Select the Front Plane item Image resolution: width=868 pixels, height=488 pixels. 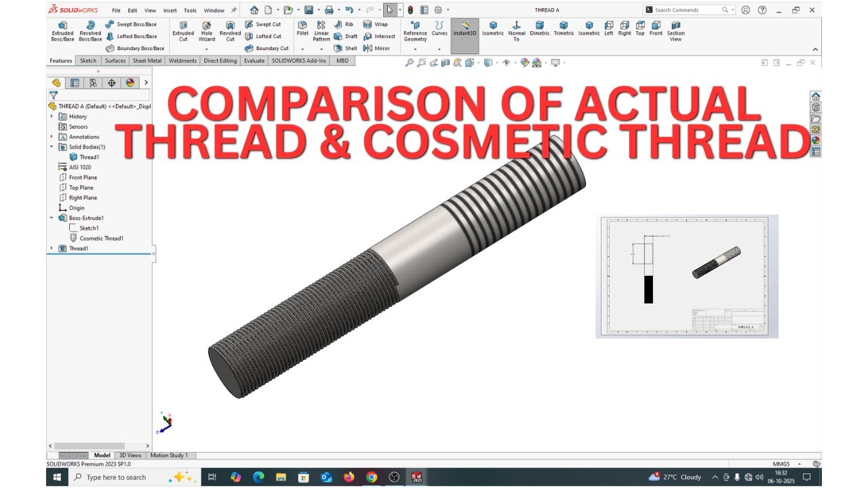(x=78, y=178)
